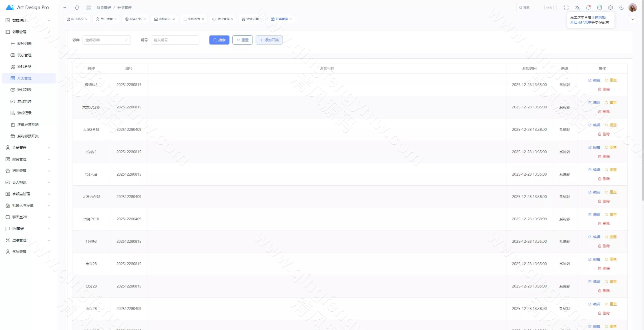This screenshot has width=644, height=330.
Task: Open 游戏记录 in the sidebar
Action: [24, 113]
